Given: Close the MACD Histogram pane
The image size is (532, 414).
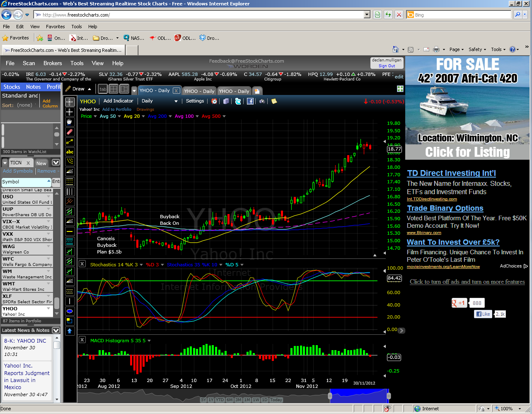Looking at the screenshot, I should coord(82,340).
